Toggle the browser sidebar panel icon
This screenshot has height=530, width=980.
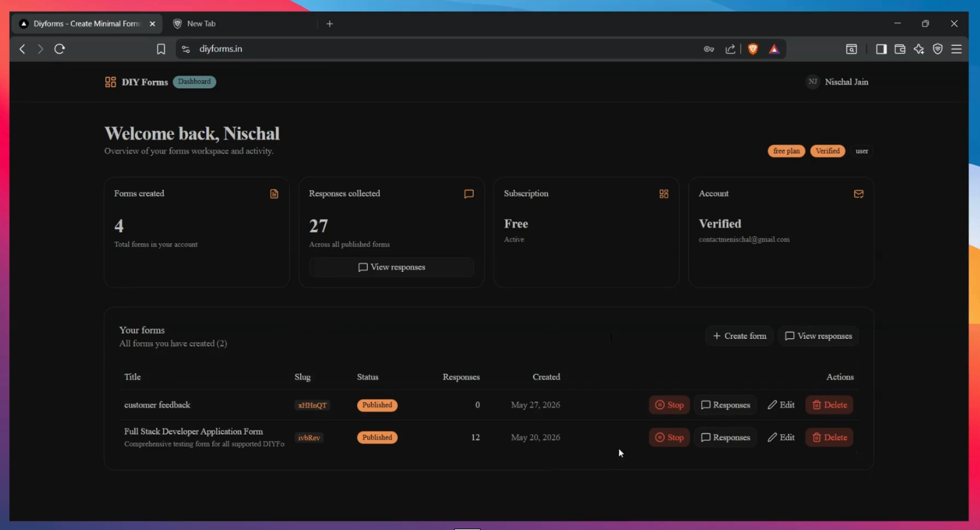pos(881,49)
